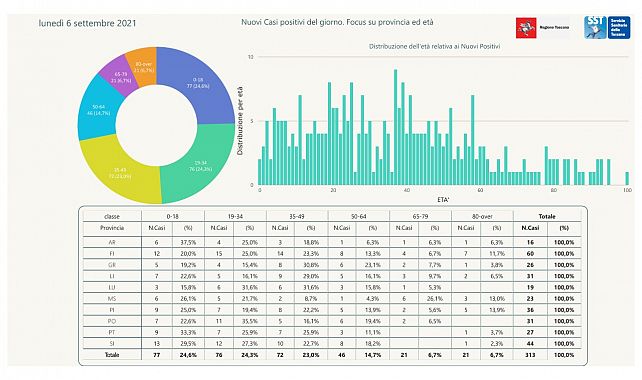642x380 pixels.
Task: Click the lone histogram bar at age 100
Action: pos(627,179)
